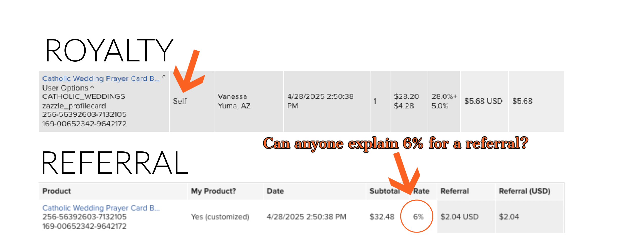The image size is (644, 252).
Task: Click the small icon after royalty product title
Action: tap(164, 77)
